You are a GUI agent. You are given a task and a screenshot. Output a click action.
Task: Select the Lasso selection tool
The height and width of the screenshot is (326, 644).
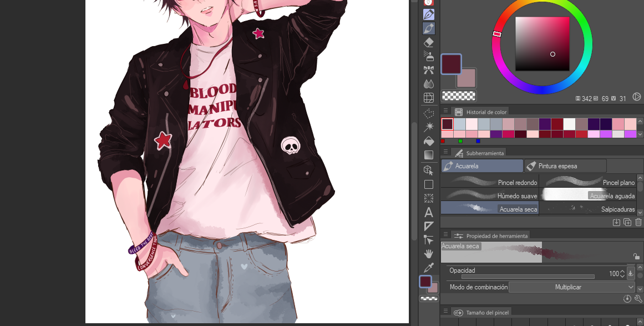428,113
